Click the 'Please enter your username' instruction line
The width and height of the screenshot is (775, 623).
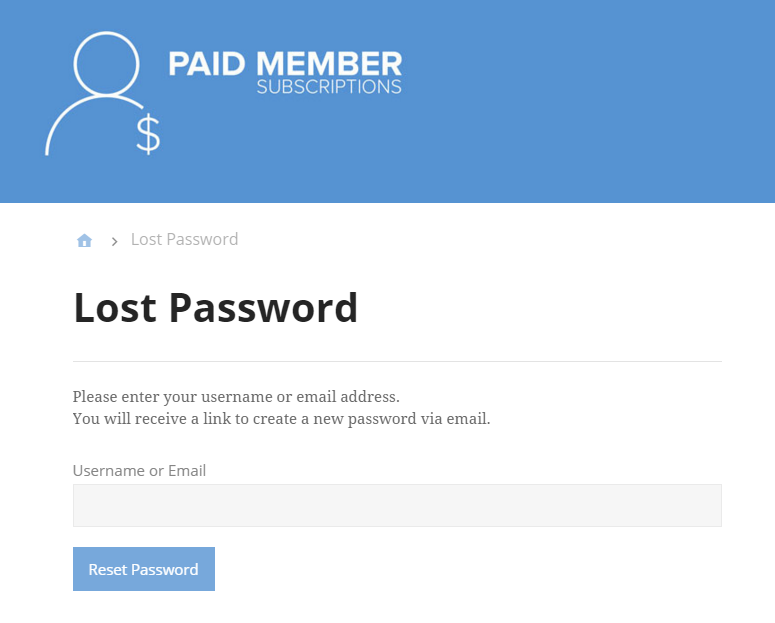(236, 397)
